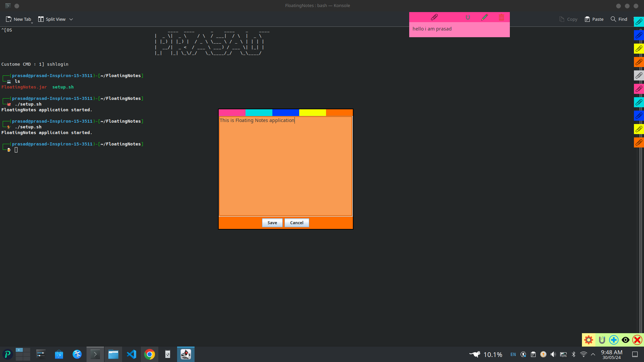
Task: Open the New Tab dropdown in Konsole
Action: tap(32, 22)
